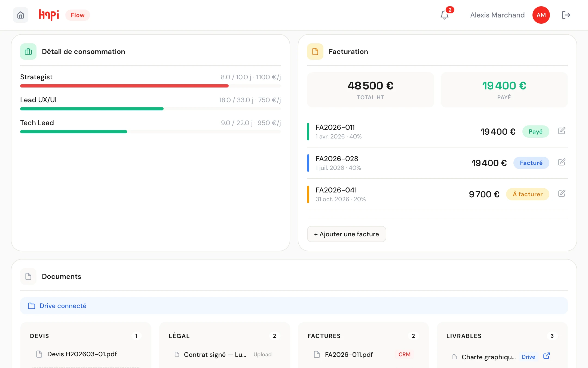Add a new invoice

point(346,234)
